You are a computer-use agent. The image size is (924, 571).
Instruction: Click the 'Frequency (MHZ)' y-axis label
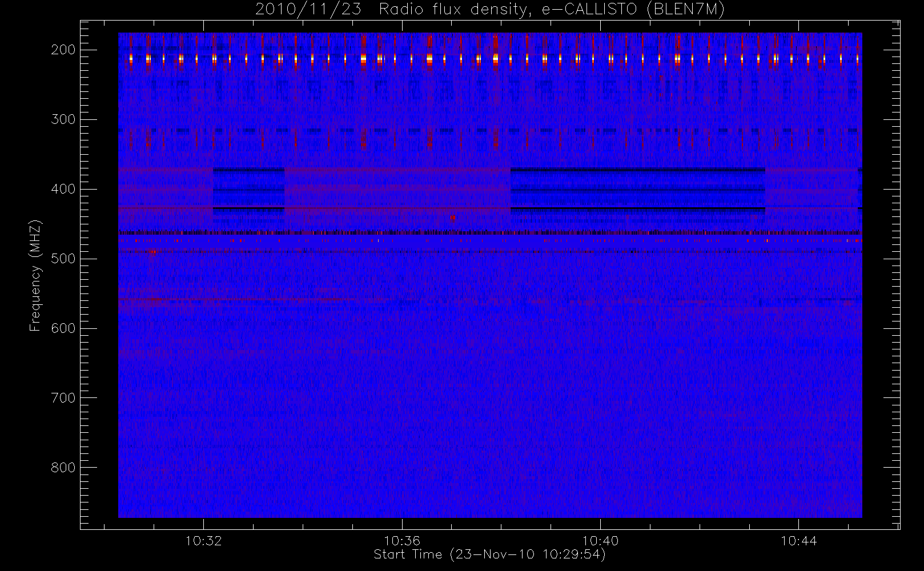35,275
